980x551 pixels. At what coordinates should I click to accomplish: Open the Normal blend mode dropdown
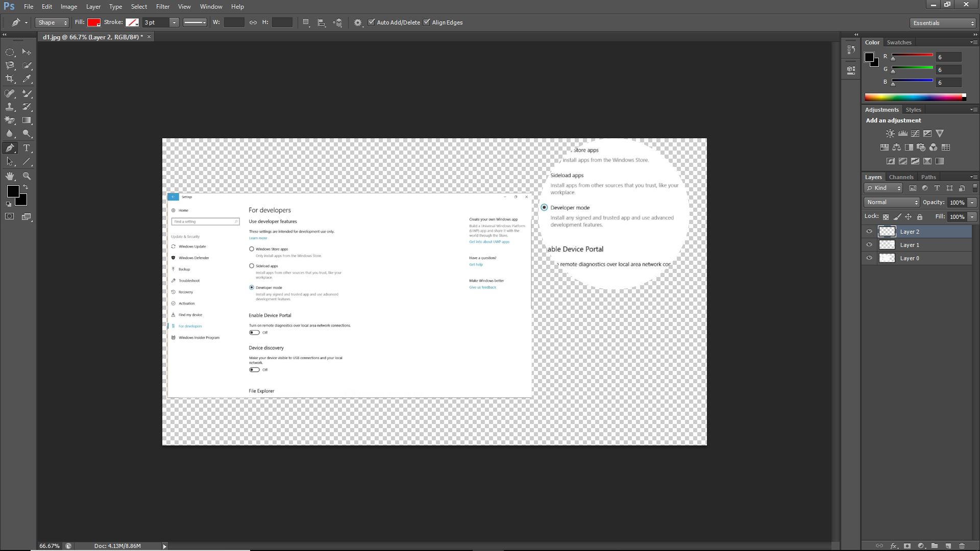892,202
